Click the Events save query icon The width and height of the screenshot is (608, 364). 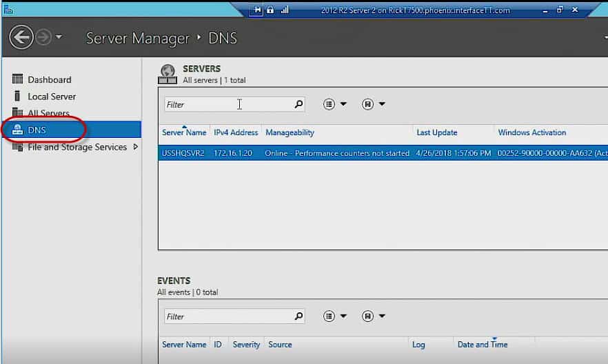[x=367, y=316]
